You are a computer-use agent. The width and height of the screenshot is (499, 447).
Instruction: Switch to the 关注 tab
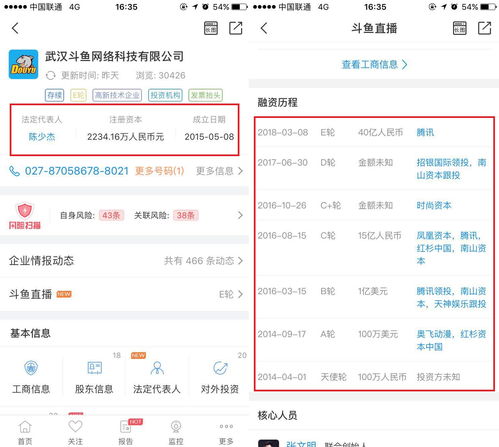(75, 433)
